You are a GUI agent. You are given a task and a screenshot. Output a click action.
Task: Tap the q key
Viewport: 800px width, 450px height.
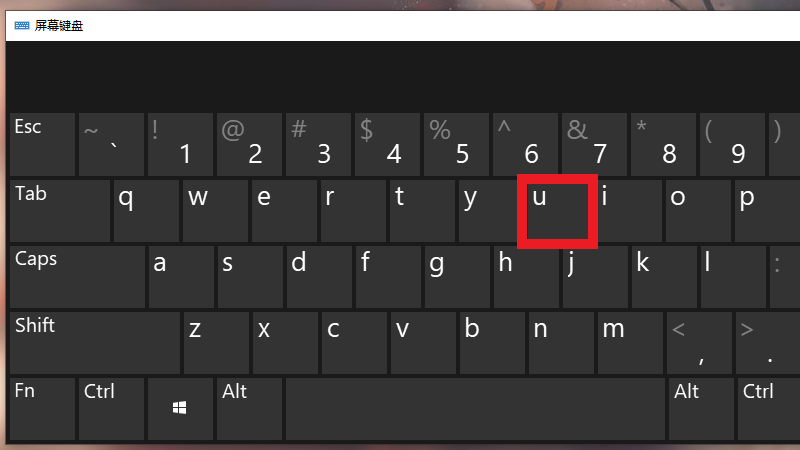[x=146, y=211]
